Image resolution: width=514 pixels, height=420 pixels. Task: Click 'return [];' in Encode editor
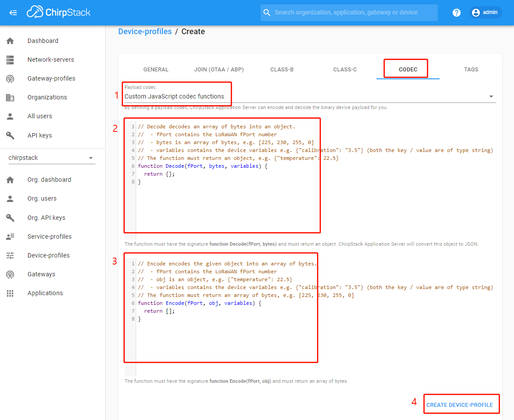tap(159, 311)
